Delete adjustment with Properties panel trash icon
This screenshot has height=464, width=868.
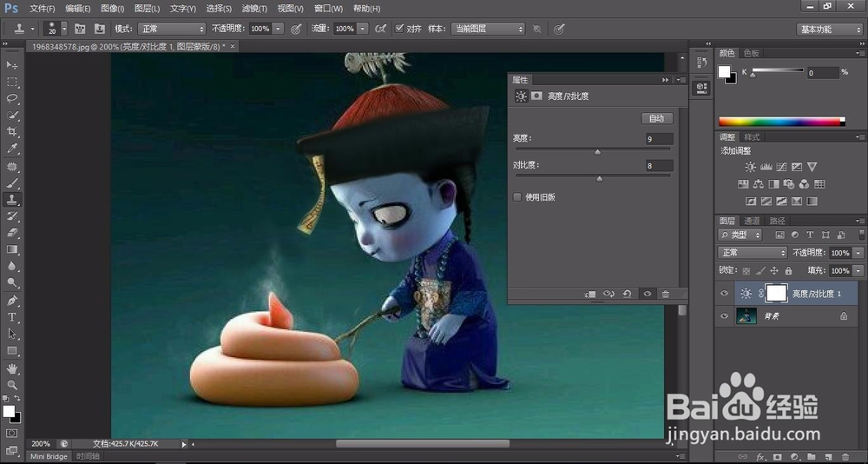[666, 295]
